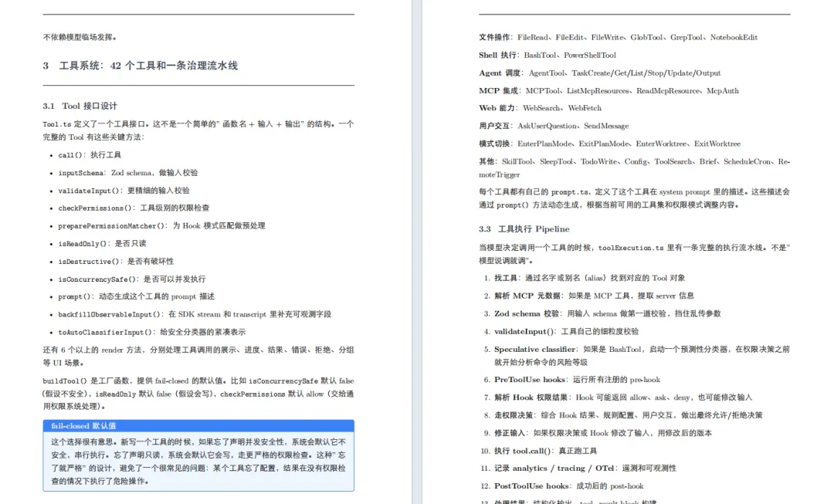The height and width of the screenshot is (504, 834).
Task: Click the line "不依赖模型临场发挥。"
Action: 80,37
